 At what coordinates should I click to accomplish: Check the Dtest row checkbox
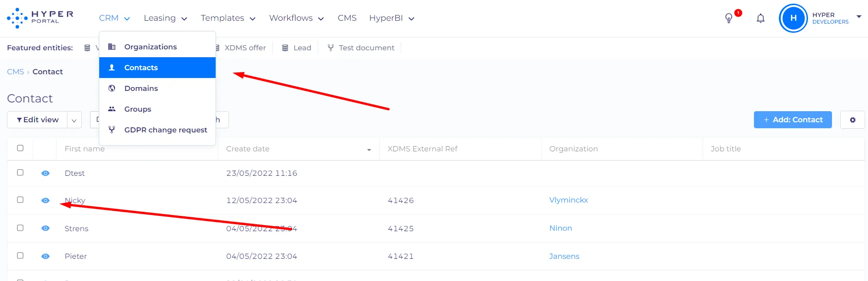20,173
